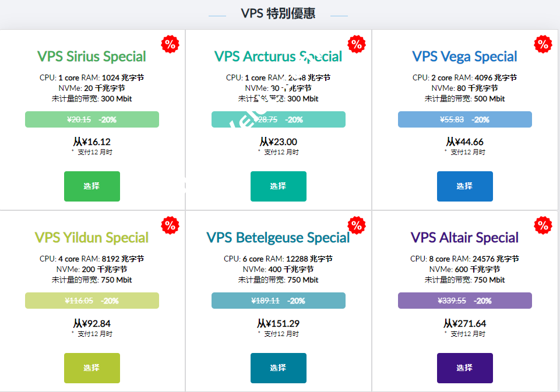
Task: Click the discount badge on VPS Yildun Special
Action: coord(170,225)
